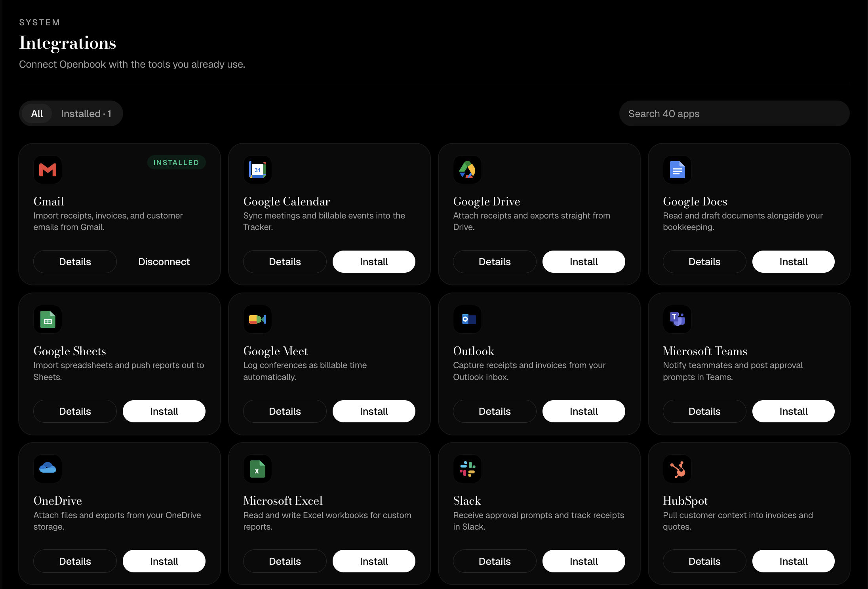Click the Google Meet app icon
The image size is (868, 589).
coord(257,319)
